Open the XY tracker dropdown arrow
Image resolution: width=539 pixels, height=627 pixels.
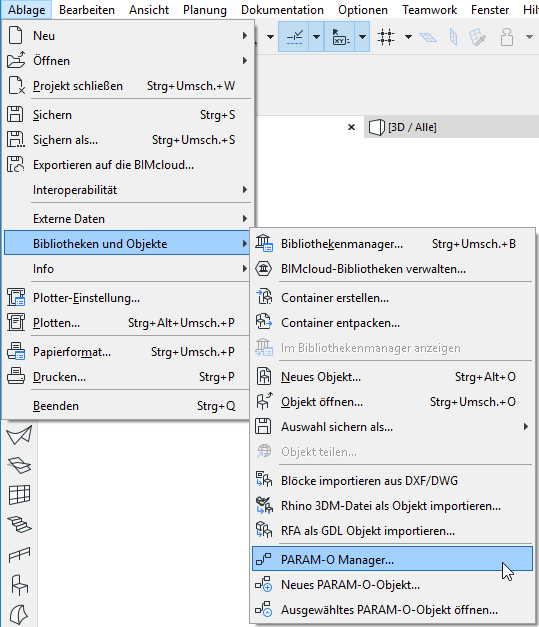pos(362,37)
